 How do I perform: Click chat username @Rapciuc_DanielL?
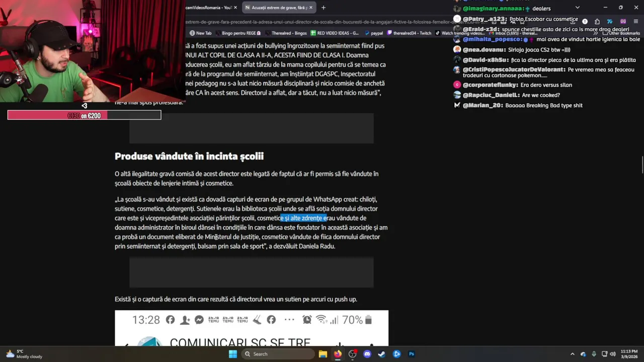click(491, 95)
